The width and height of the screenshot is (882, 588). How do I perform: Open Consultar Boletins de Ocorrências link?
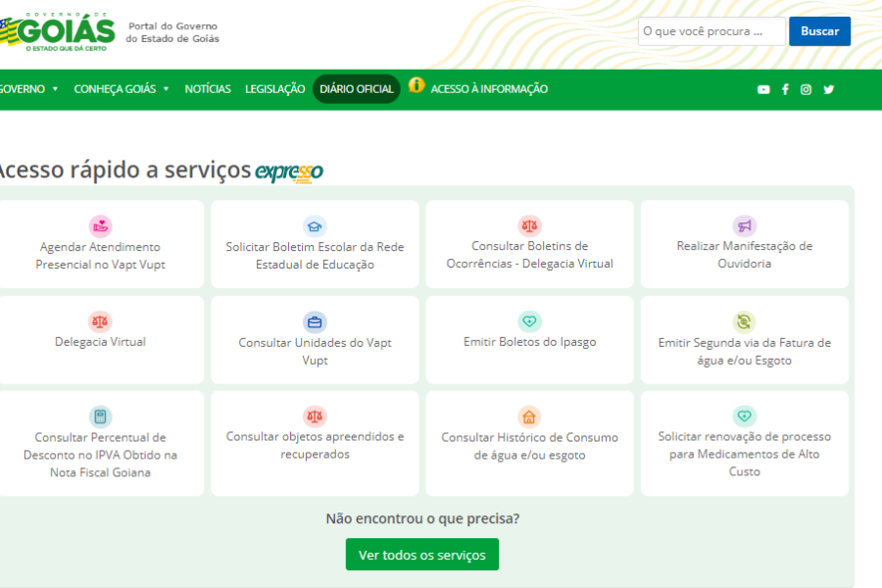point(529,255)
